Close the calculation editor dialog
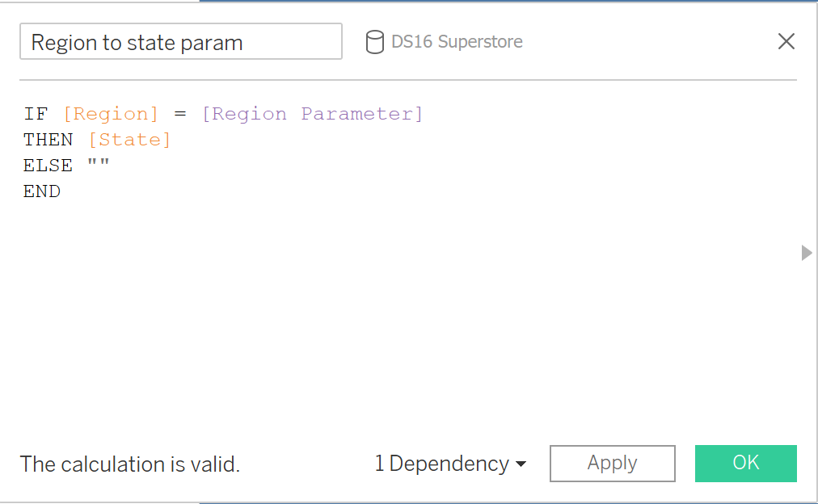 tap(786, 41)
